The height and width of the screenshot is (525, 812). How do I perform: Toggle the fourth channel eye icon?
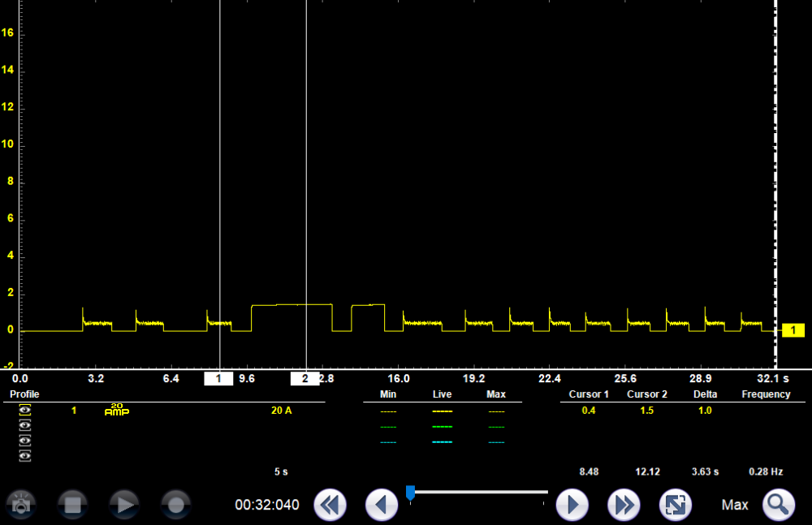click(25, 456)
